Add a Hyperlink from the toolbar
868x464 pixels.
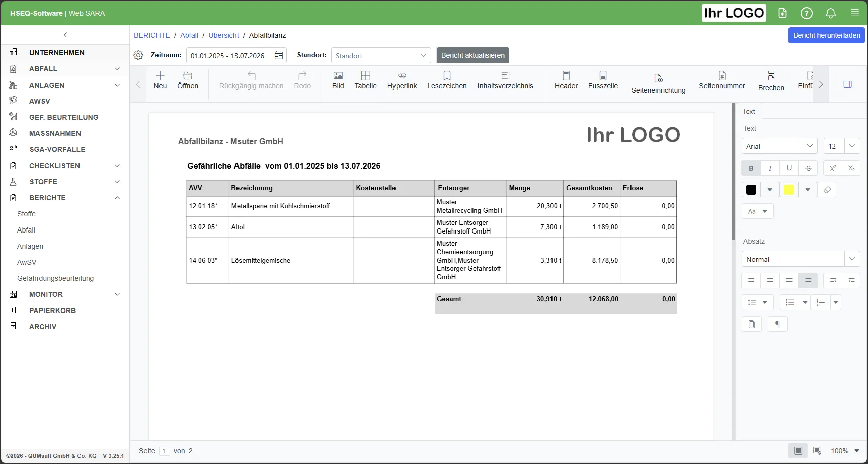click(x=402, y=80)
